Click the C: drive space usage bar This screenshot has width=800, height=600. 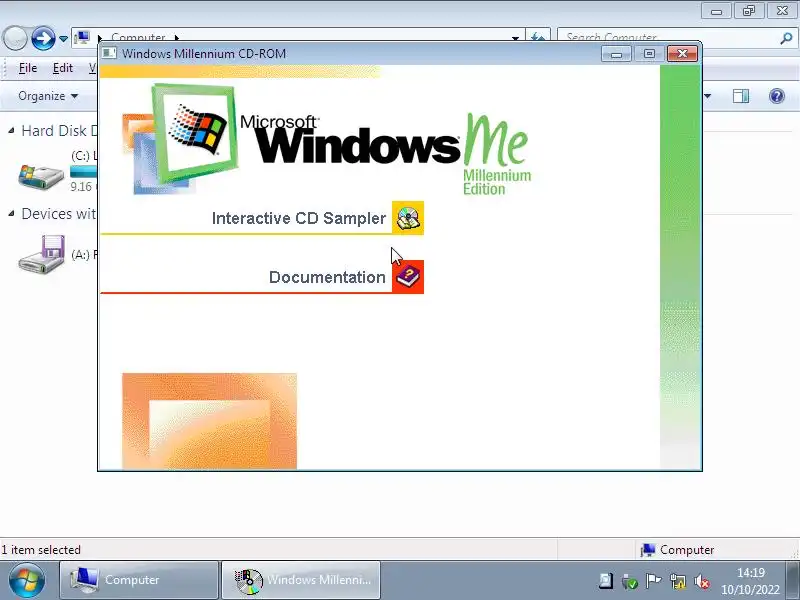tap(84, 171)
